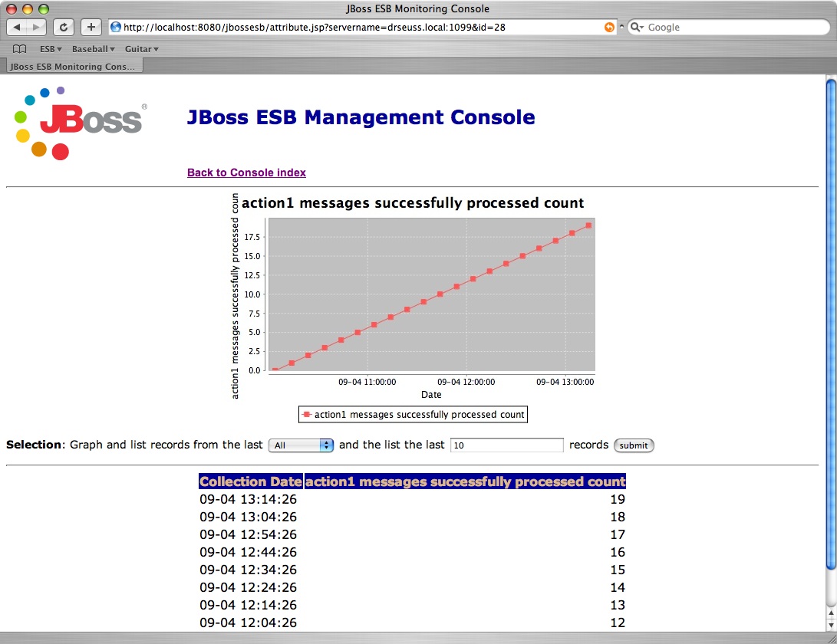The image size is (837, 644).
Task: Click the processed count column header
Action: [465, 481]
